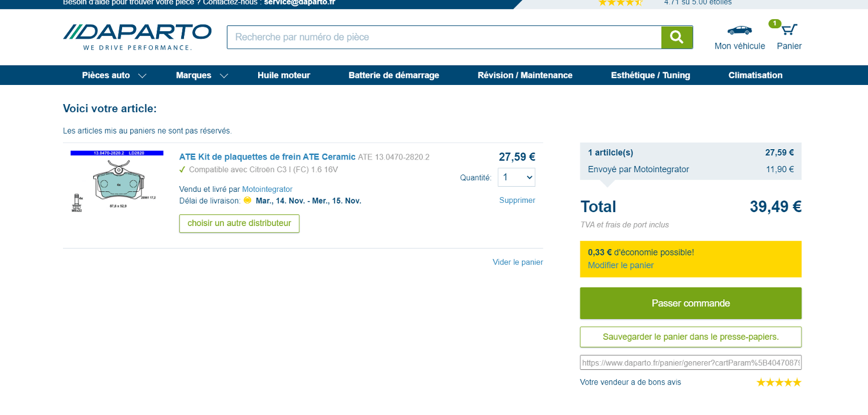Click Supprimer to remove the article
868x415 pixels.
(x=517, y=200)
